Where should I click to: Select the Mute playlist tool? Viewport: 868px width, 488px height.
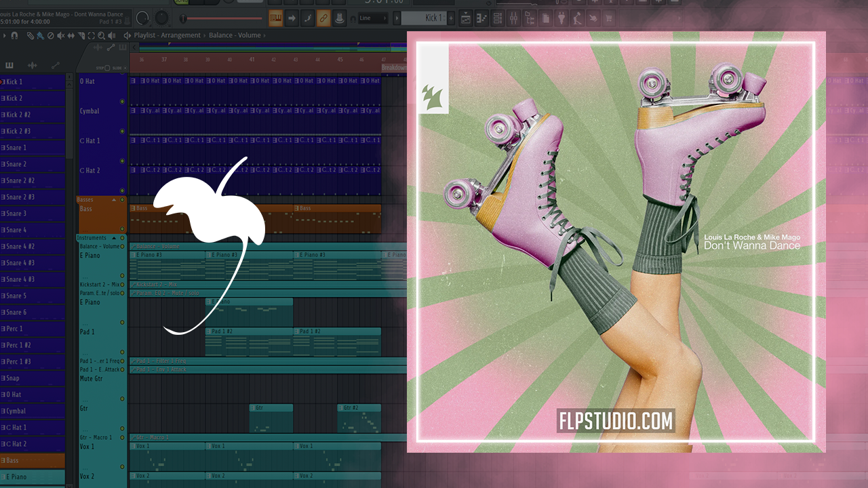(x=61, y=35)
